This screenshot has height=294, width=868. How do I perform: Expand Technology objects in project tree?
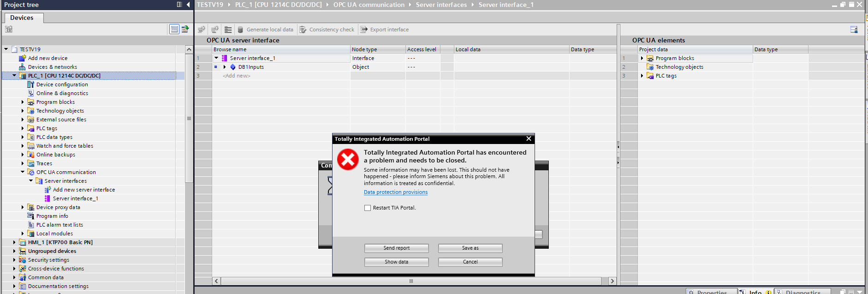click(x=23, y=111)
